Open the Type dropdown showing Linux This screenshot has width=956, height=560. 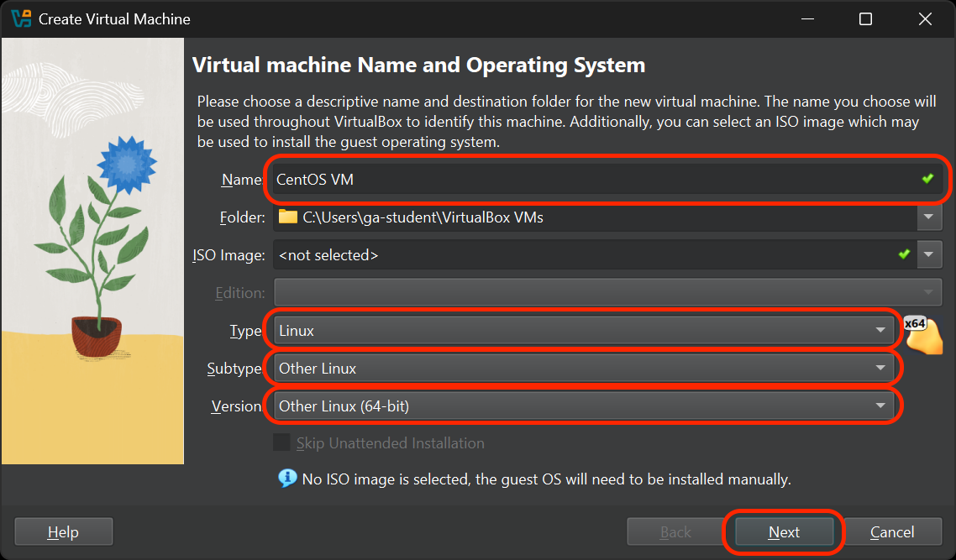tap(880, 330)
